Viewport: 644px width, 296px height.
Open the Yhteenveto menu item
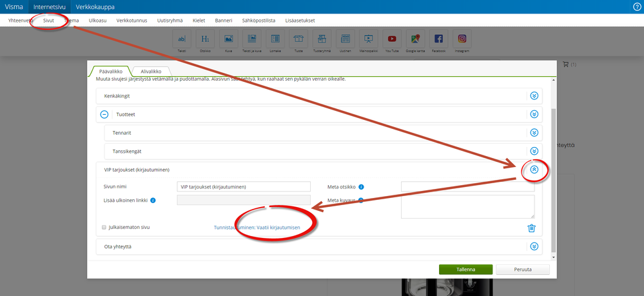pyautogui.click(x=21, y=20)
